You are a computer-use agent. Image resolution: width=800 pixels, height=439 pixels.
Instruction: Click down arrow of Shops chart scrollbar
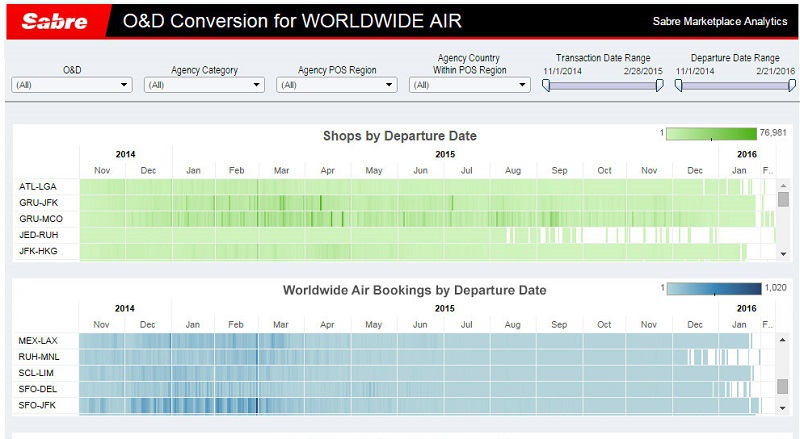click(x=783, y=254)
